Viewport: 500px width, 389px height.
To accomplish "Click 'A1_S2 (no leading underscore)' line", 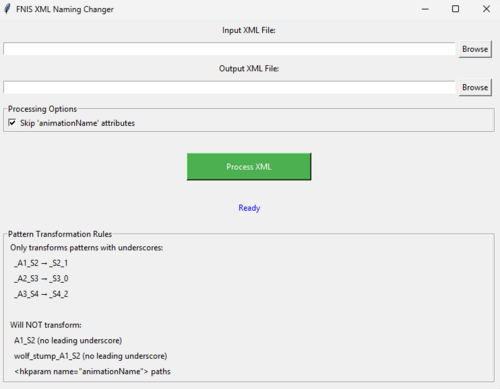I will pos(68,340).
